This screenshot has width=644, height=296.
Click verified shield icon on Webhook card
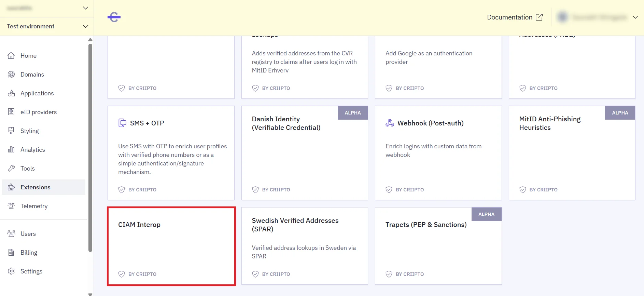389,190
